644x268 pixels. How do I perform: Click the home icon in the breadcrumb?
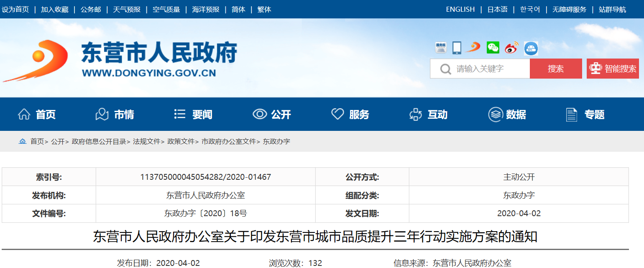[x=23, y=141]
